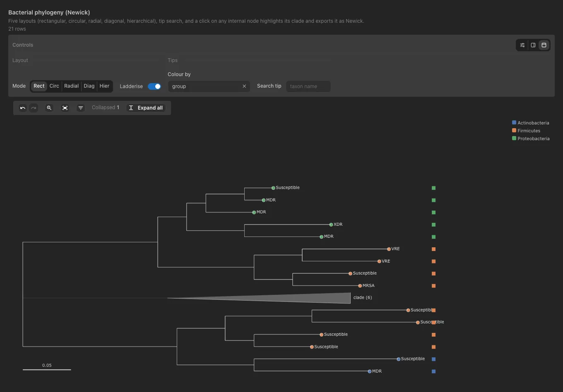Click the Search tip taxon name field
Screen dimensions: 563x392
[308, 86]
